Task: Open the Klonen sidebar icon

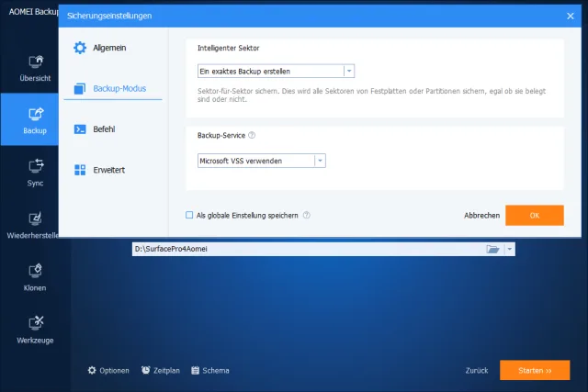Action: 36,270
